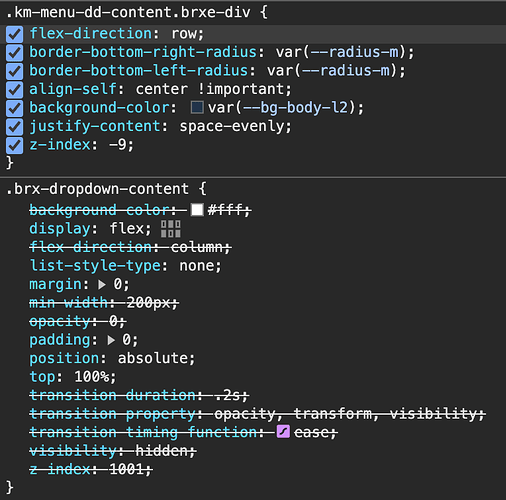Uncheck the flex-direction: row declaration

tap(14, 34)
